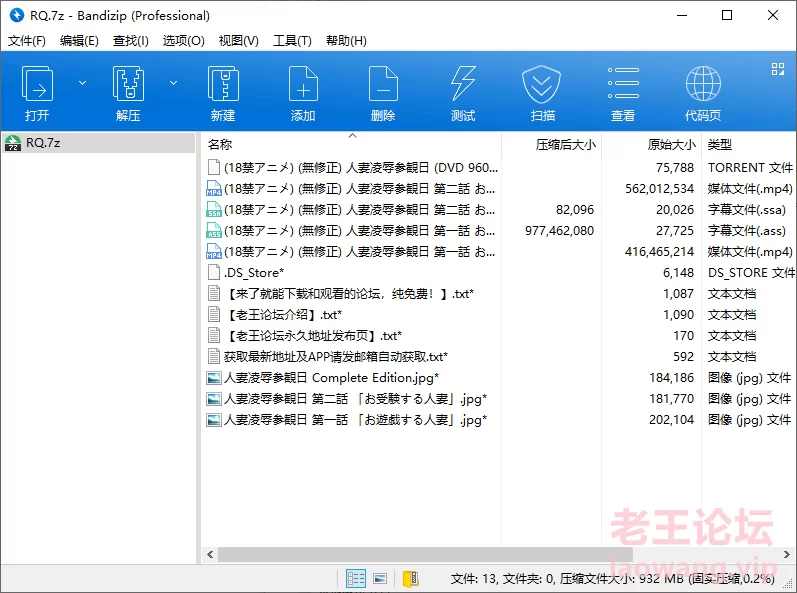Open the 工具(T) menu
The height and width of the screenshot is (593, 797).
[292, 41]
